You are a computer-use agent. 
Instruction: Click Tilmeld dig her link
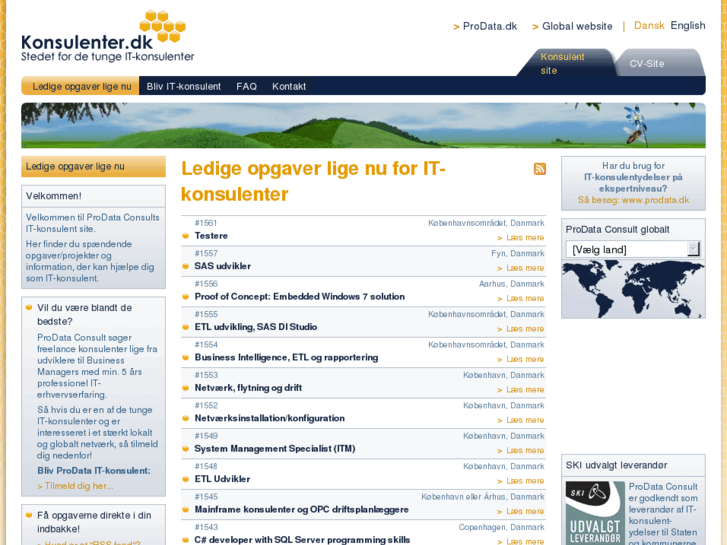tap(75, 486)
